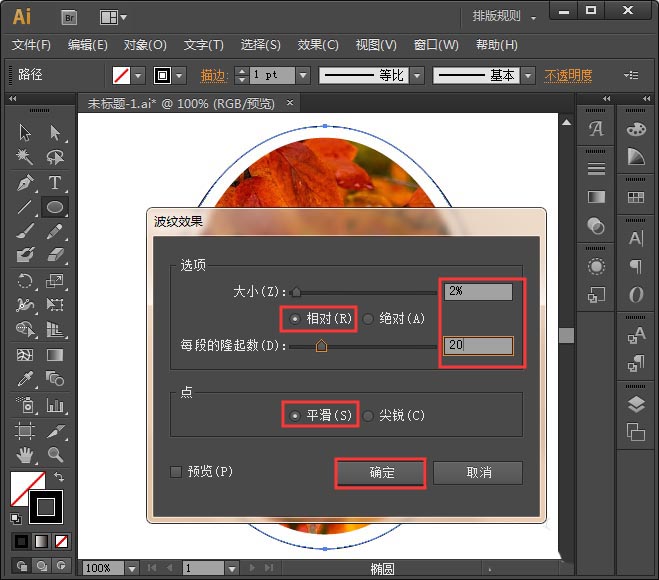Image resolution: width=659 pixels, height=580 pixels.
Task: Select the 尖锐(C) radio button
Action: click(x=368, y=416)
